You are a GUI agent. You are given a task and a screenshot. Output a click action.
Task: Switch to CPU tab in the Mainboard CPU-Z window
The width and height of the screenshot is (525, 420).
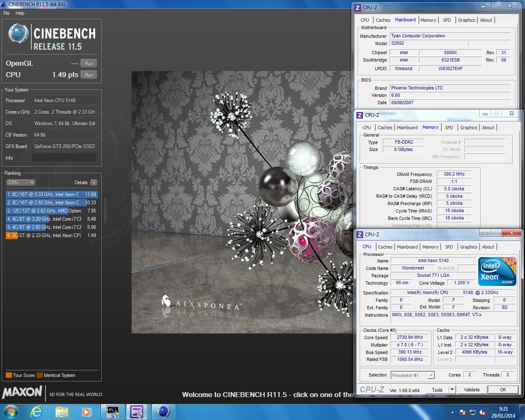click(365, 20)
